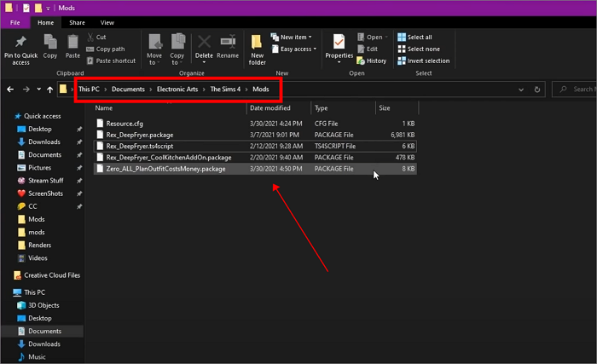Screen dimensions: 597x364
Task: Click Invert selection button
Action: 423,61
